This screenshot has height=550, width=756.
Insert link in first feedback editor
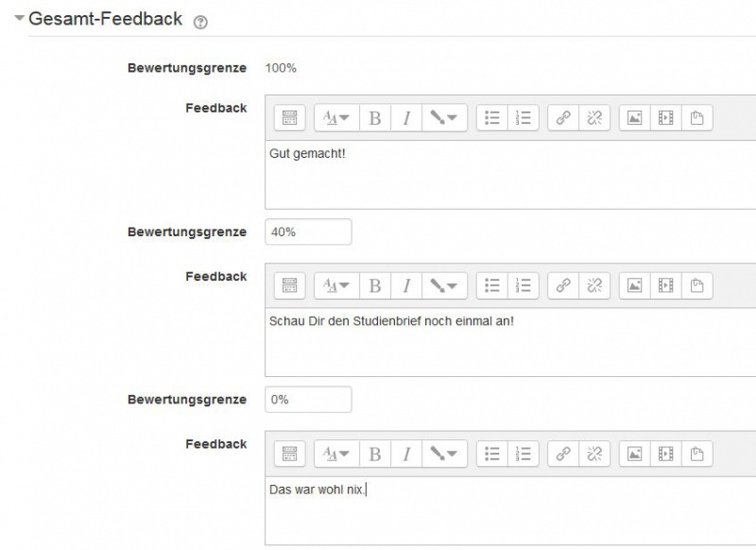[563, 118]
